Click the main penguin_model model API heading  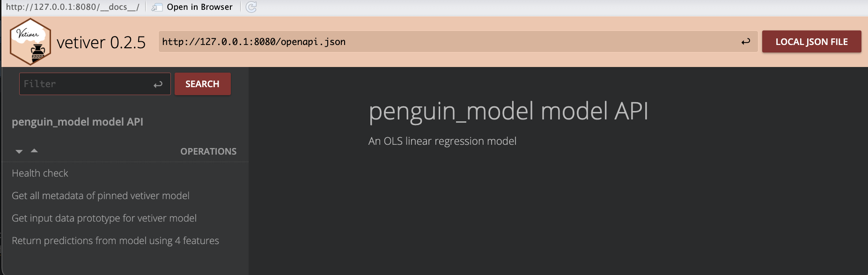[508, 112]
